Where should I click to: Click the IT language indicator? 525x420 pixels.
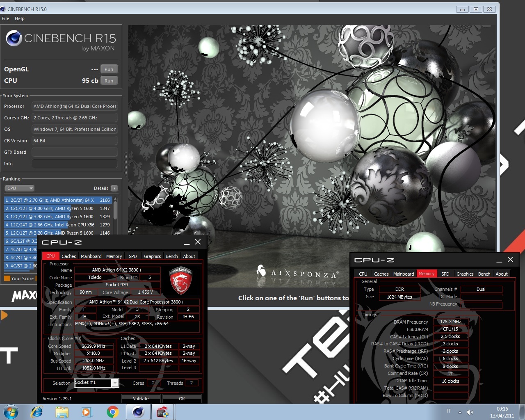(x=449, y=411)
